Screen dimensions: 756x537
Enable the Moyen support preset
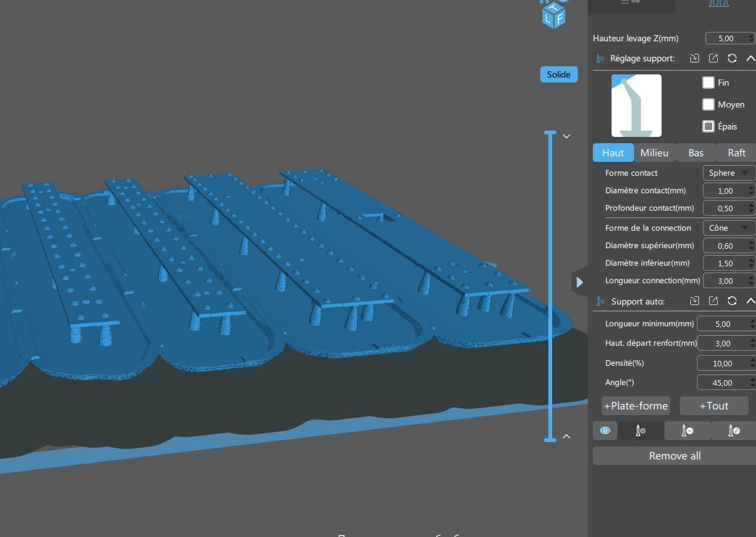708,104
